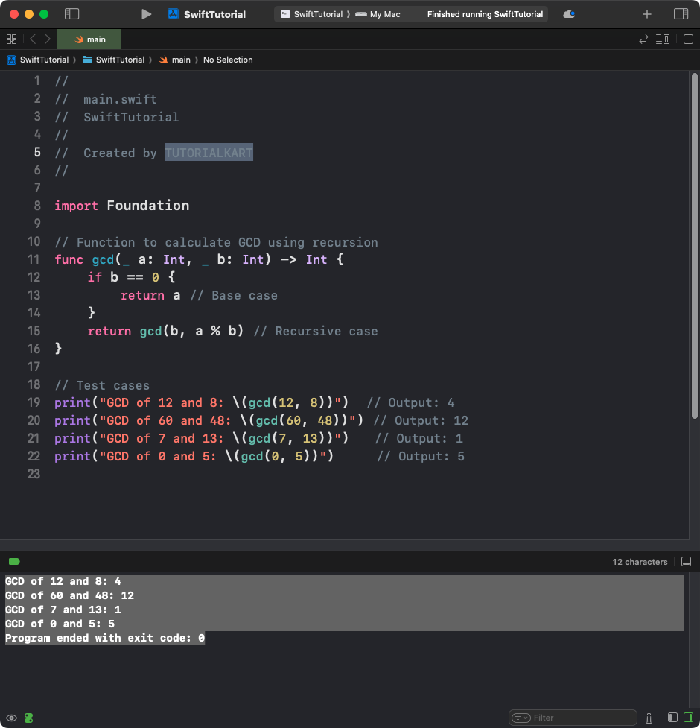Select the main file tab
700x728 pixels.
point(89,39)
